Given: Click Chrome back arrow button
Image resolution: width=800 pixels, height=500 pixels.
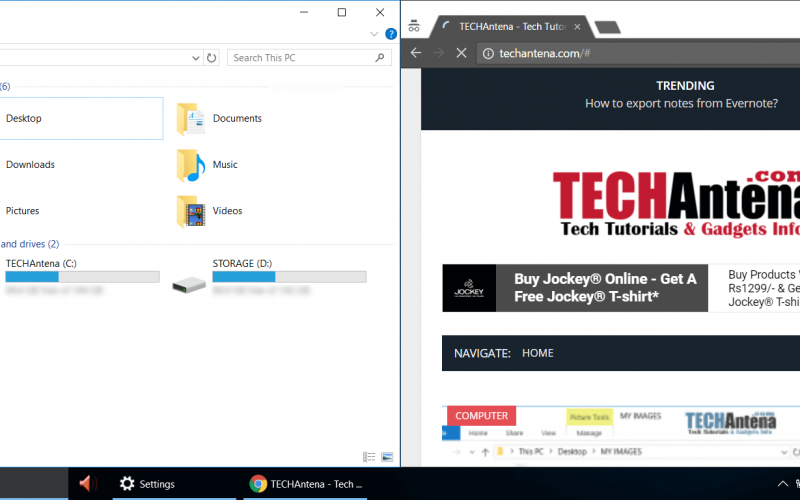Looking at the screenshot, I should click(x=416, y=53).
